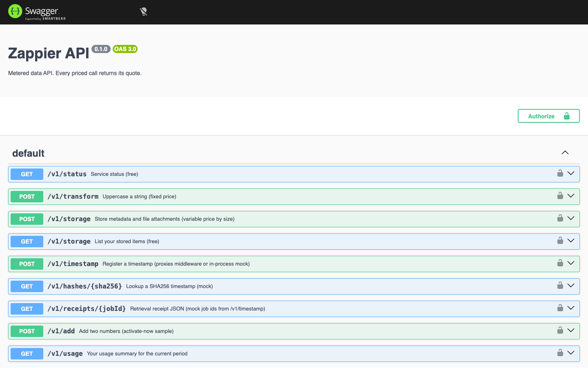Expand /v1/receipts/{jobId} with its chevron

[571, 308]
